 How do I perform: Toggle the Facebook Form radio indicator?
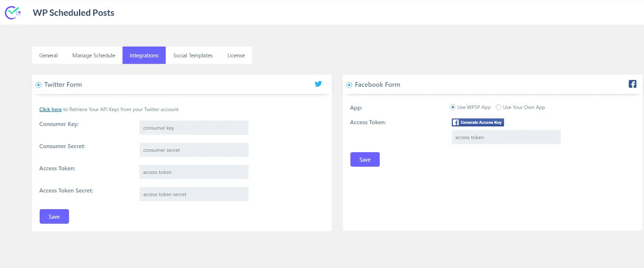tap(349, 85)
